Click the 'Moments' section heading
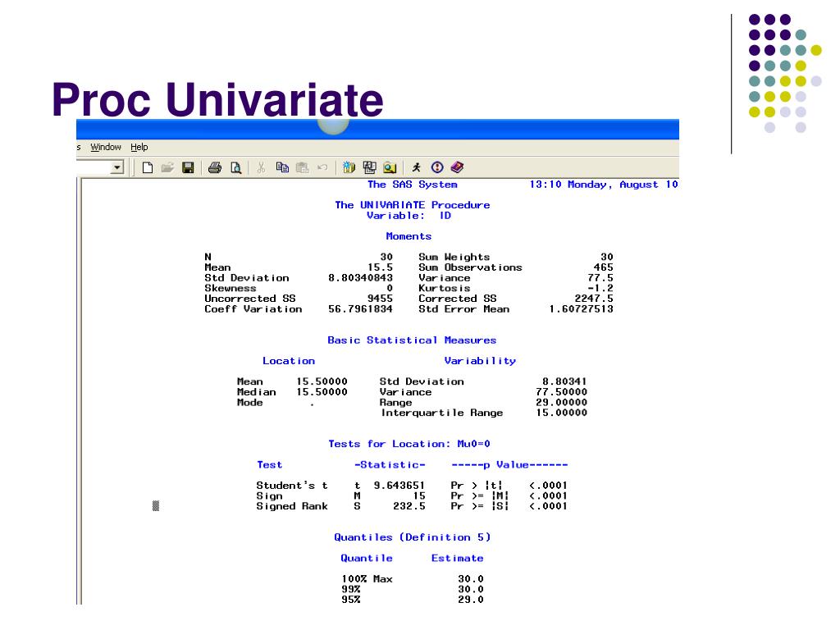The width and height of the screenshot is (840, 630). click(x=409, y=236)
